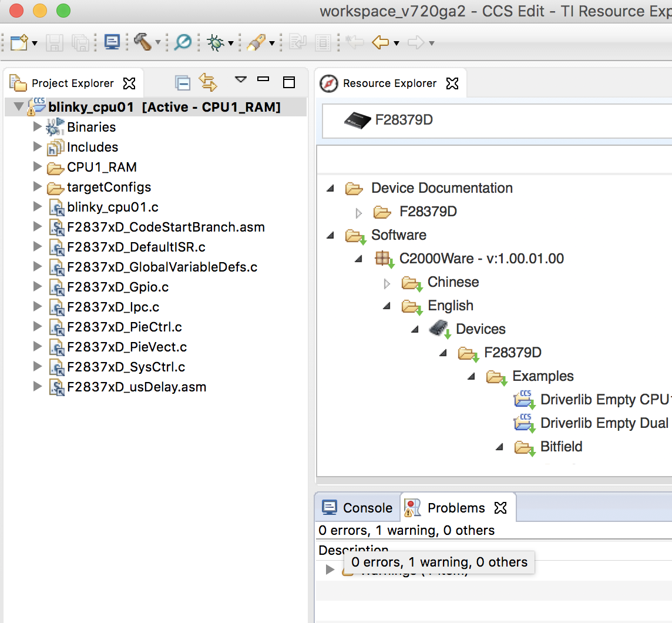Expand the Includes node
The image size is (672, 623).
click(38, 146)
